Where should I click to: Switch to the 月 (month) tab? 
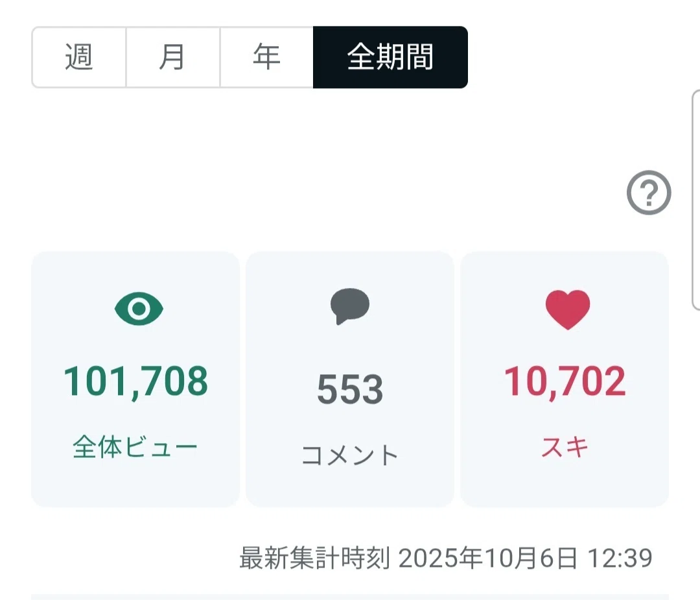[x=173, y=57]
